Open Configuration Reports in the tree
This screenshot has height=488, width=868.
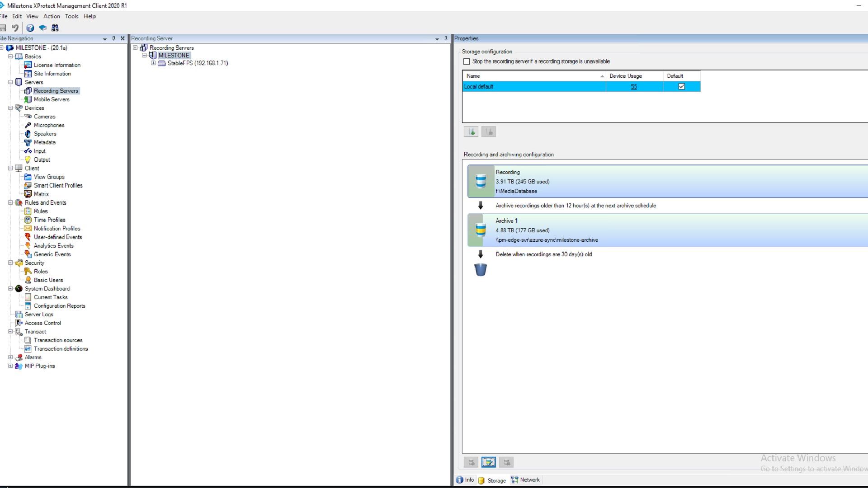pos(60,306)
